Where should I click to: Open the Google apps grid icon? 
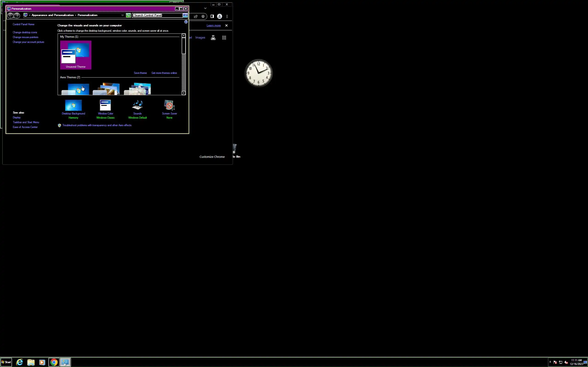pos(224,38)
